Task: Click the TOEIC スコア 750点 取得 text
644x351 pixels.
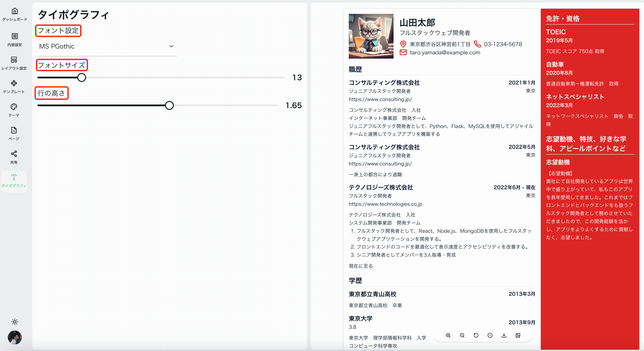Action: (x=575, y=51)
